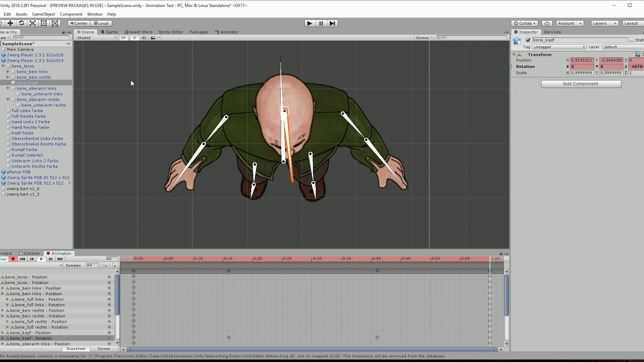Open the Gizmos dropdown
This screenshot has width=644, height=362.
pyautogui.click(x=423, y=37)
